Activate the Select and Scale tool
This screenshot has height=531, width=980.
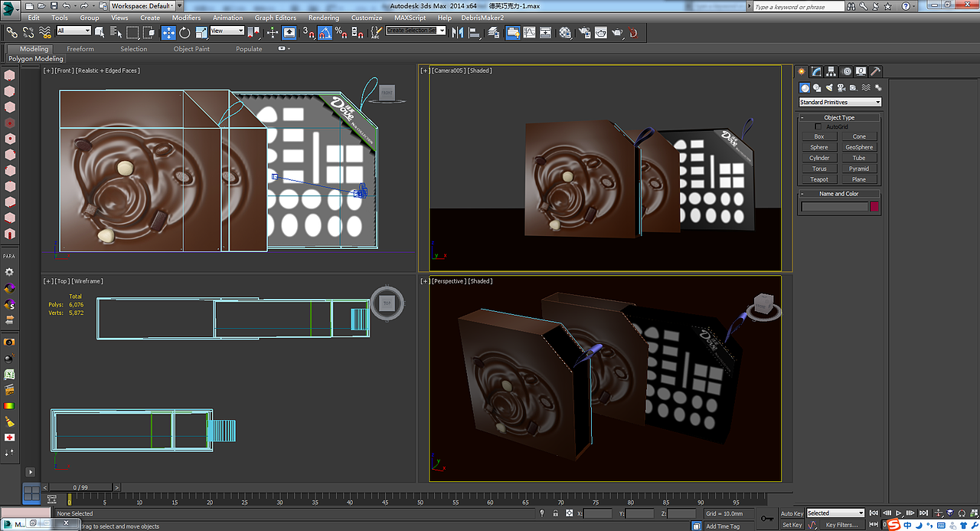click(x=201, y=32)
